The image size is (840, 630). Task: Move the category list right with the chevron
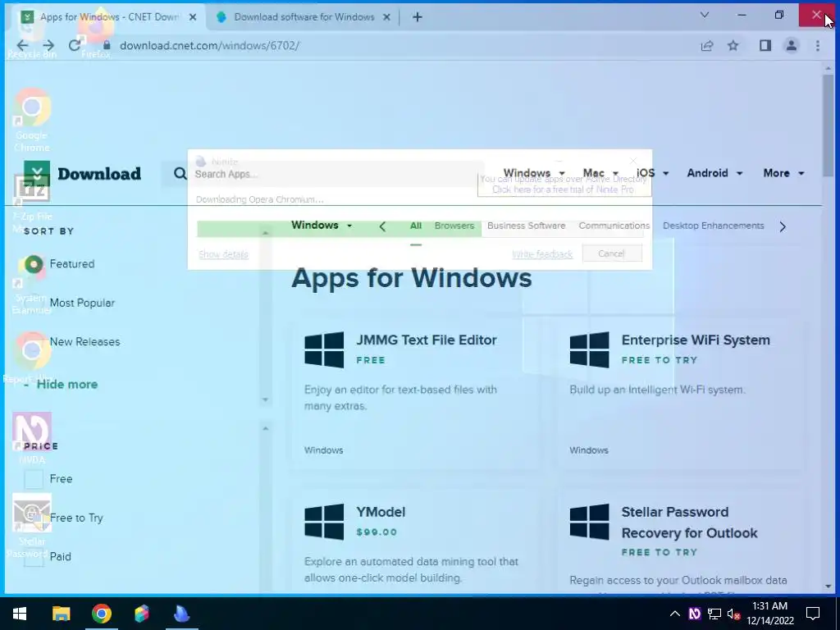(x=783, y=226)
